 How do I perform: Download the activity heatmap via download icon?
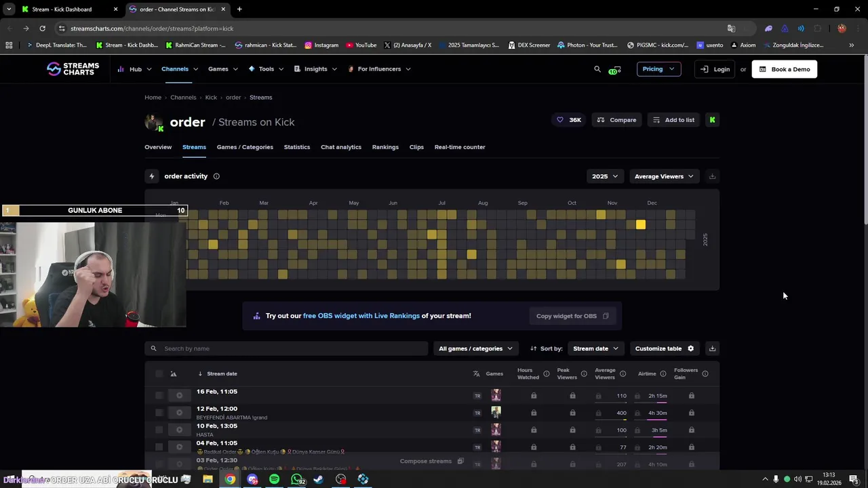[x=712, y=176]
